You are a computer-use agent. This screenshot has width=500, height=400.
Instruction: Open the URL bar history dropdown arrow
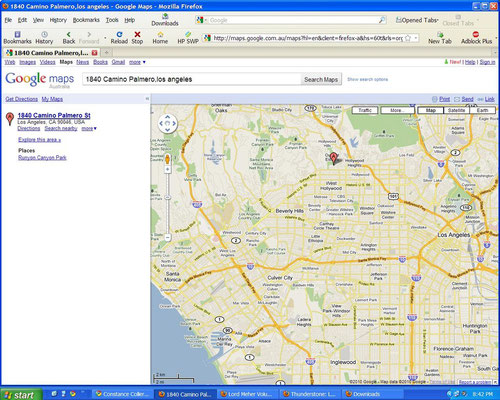tap(416, 38)
